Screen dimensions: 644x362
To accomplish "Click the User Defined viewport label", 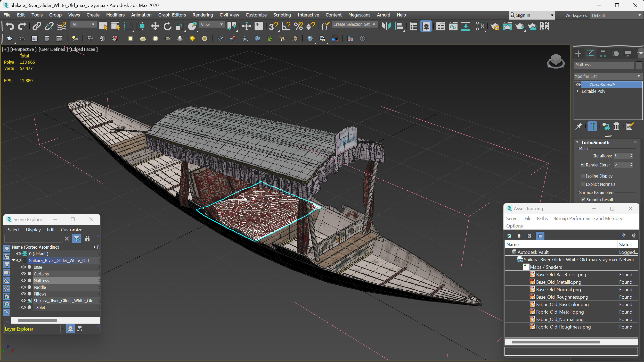I will click(53, 49).
